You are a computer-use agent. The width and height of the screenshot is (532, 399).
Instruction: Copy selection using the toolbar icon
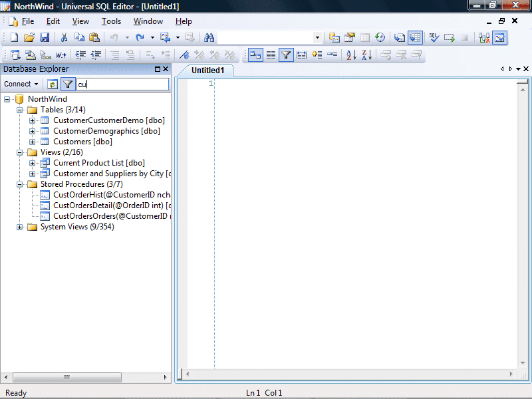pyautogui.click(x=79, y=38)
